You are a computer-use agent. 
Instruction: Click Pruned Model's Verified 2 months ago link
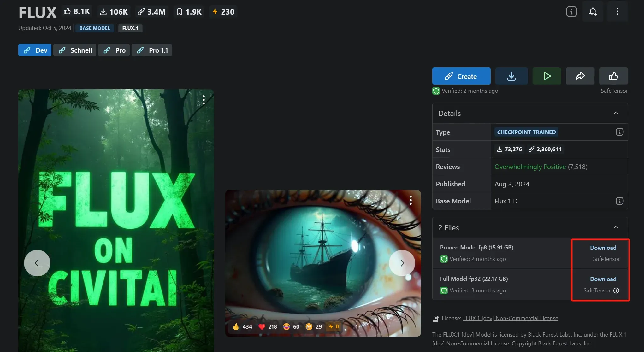click(488, 259)
